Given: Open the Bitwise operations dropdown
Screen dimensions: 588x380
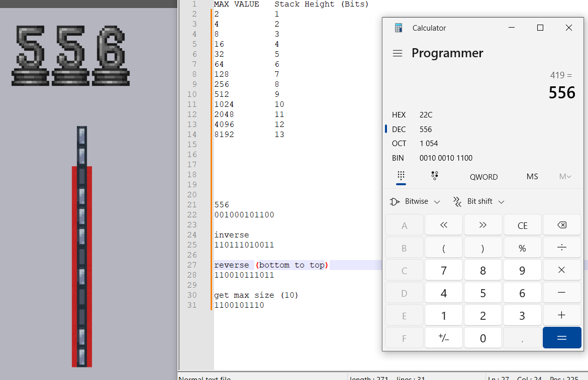Looking at the screenshot, I should coord(415,201).
